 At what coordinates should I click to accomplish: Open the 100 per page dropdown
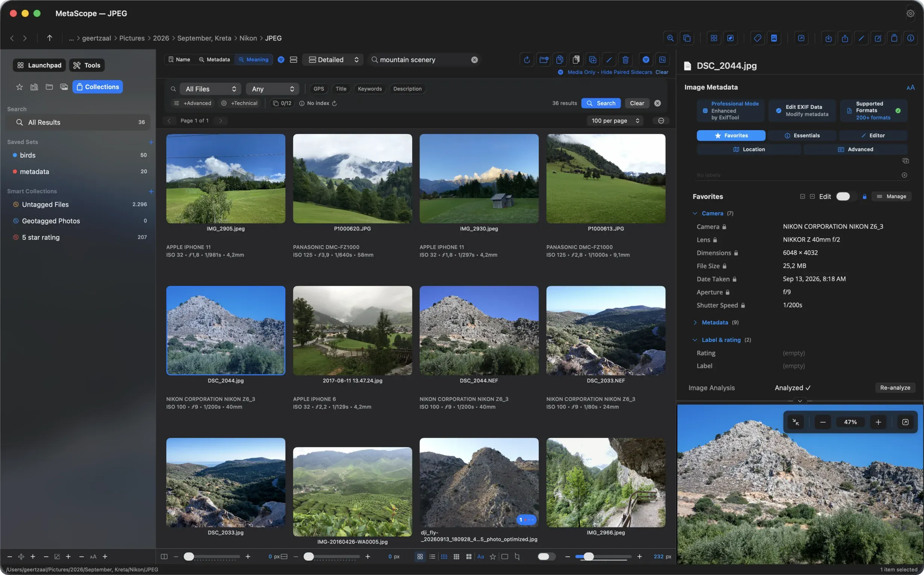click(615, 120)
